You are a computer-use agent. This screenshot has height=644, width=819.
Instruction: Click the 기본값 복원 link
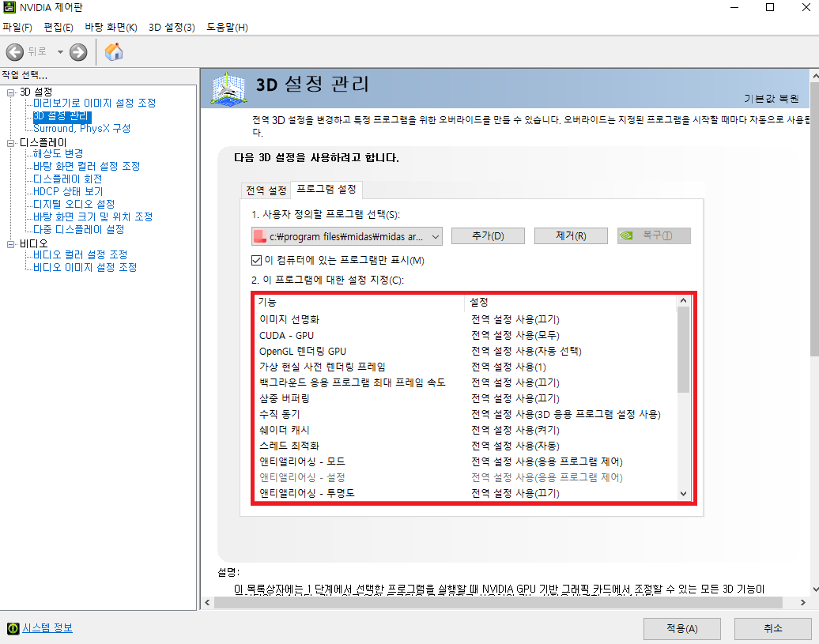coord(772,99)
